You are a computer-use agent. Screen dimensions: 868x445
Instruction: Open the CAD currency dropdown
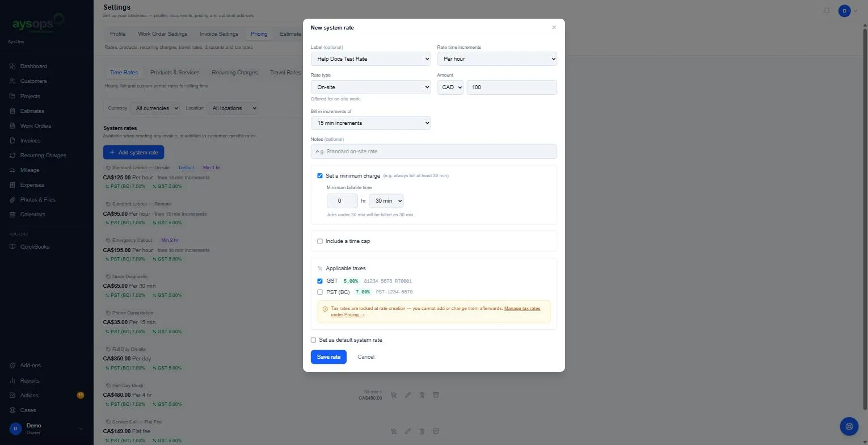tap(450, 87)
